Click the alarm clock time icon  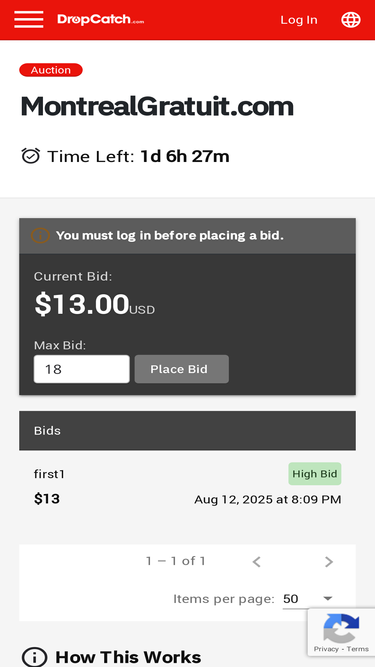(x=31, y=156)
